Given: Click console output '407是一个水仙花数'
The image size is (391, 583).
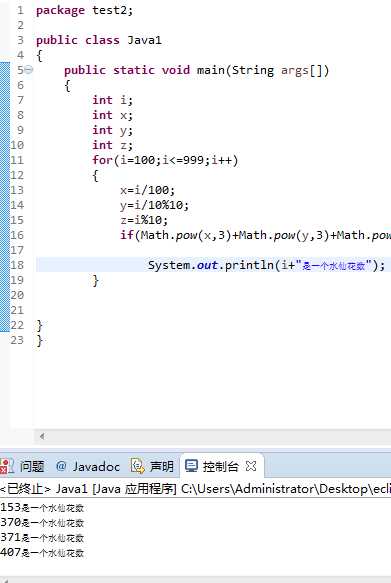Looking at the screenshot, I should coord(42,553).
